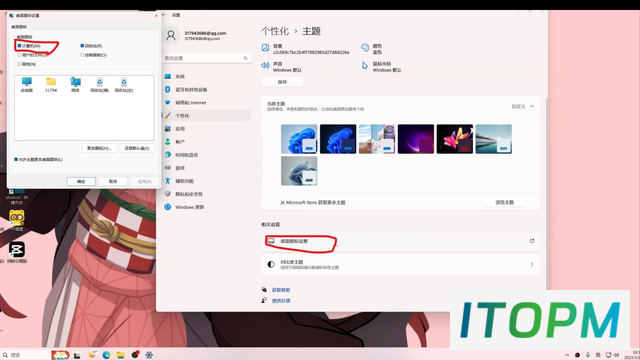Open 提供反馈 link
640x360 pixels.
(x=281, y=301)
